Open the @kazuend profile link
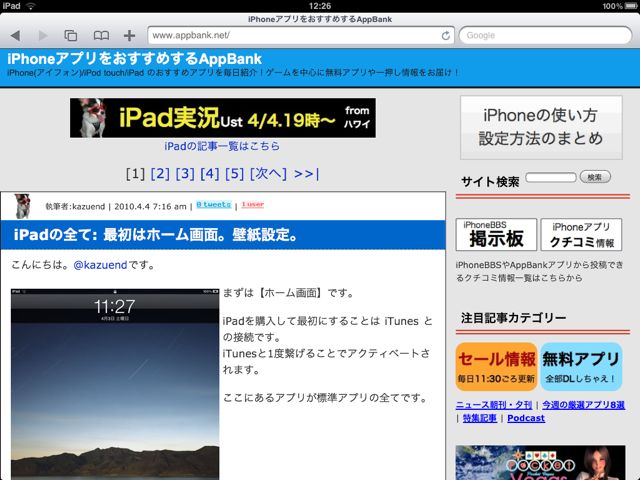 (100, 265)
